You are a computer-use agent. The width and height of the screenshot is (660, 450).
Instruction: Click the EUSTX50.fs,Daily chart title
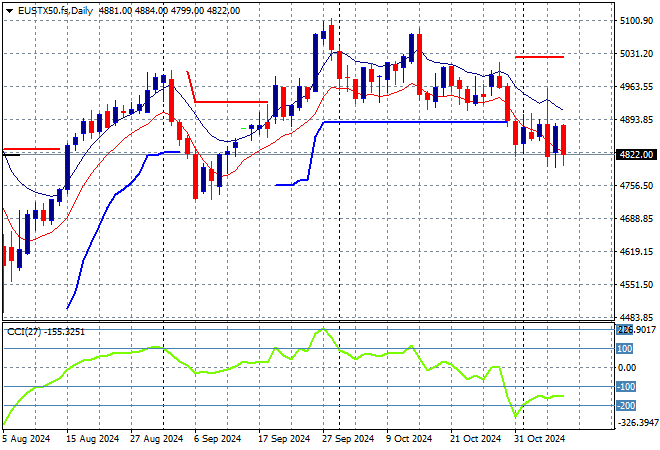[x=48, y=10]
